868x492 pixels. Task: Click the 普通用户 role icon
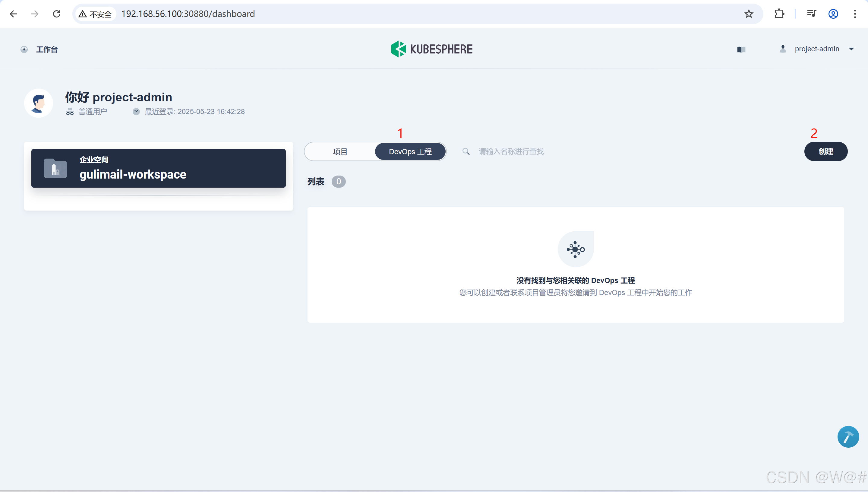pyautogui.click(x=70, y=112)
